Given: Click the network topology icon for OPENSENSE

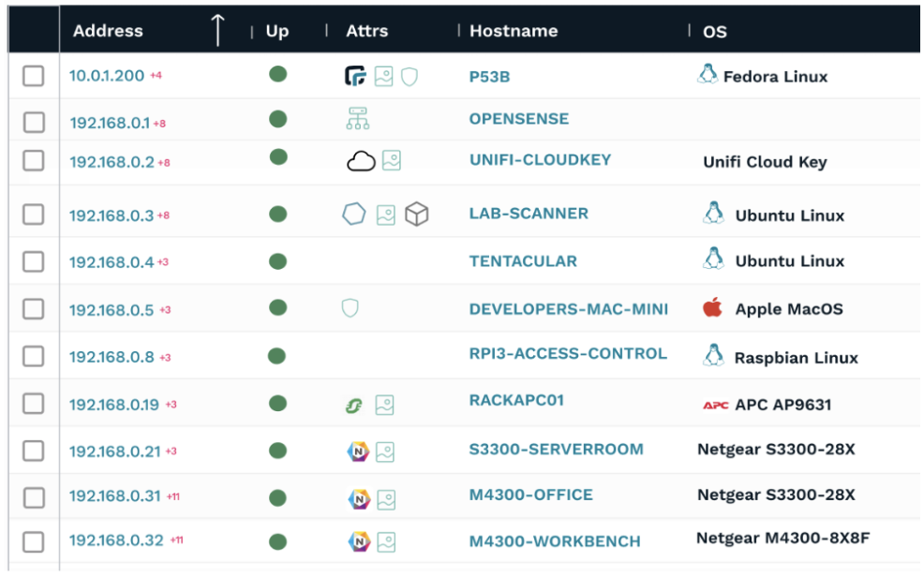Looking at the screenshot, I should pos(358,118).
